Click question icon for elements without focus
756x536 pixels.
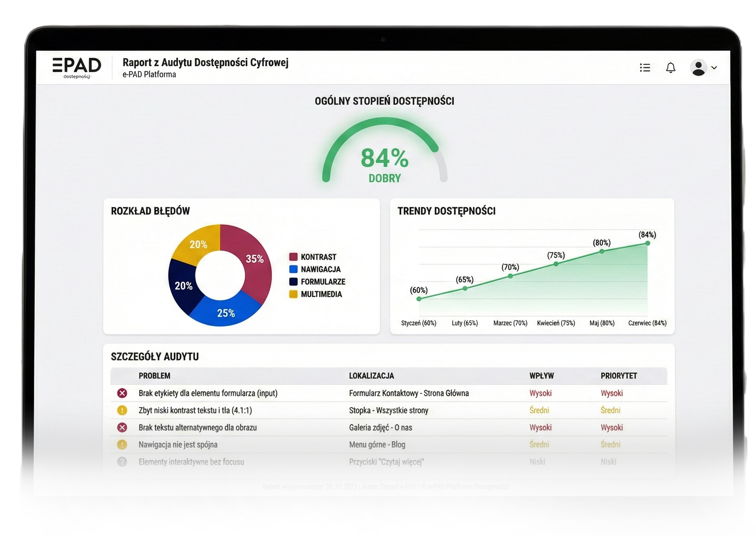[x=122, y=462]
